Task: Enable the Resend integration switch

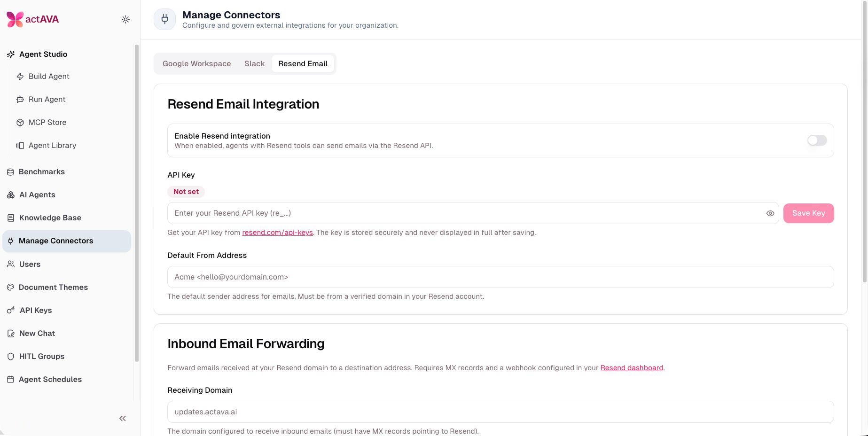Action: click(817, 140)
